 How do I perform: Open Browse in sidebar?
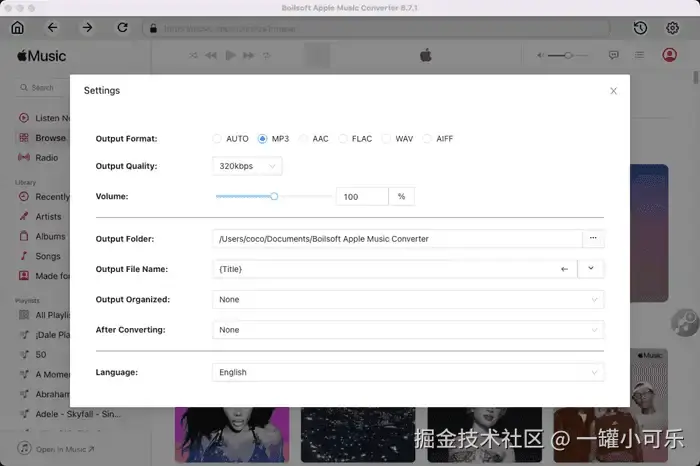(x=42, y=138)
